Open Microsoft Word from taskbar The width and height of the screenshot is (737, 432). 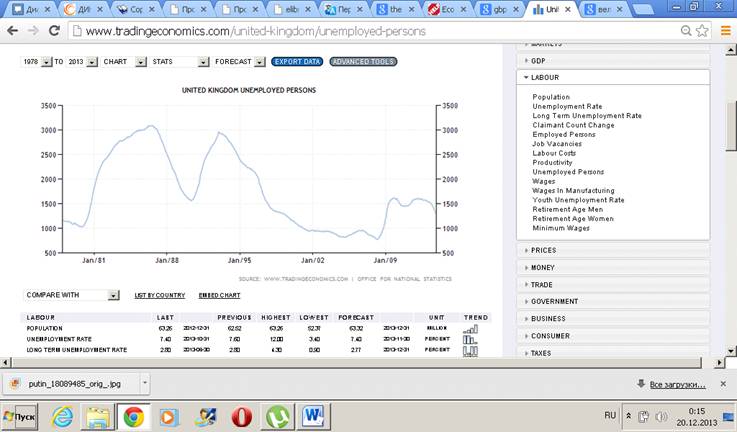(x=311, y=414)
